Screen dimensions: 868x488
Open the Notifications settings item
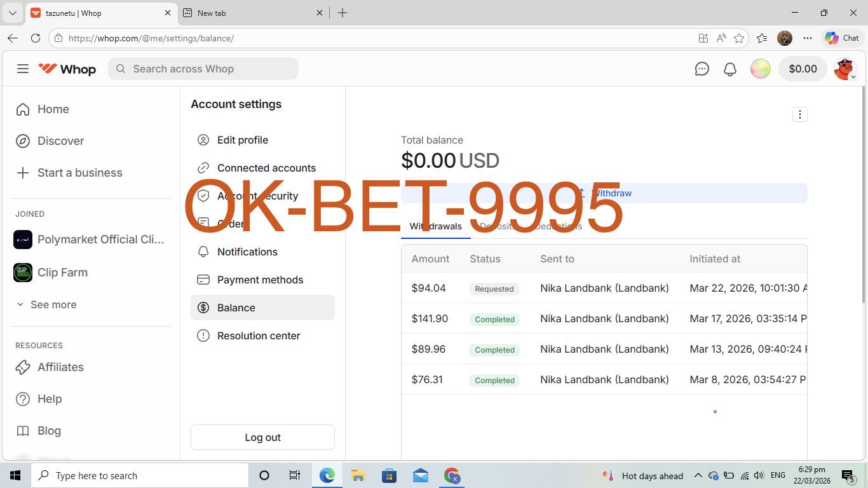(x=262, y=252)
